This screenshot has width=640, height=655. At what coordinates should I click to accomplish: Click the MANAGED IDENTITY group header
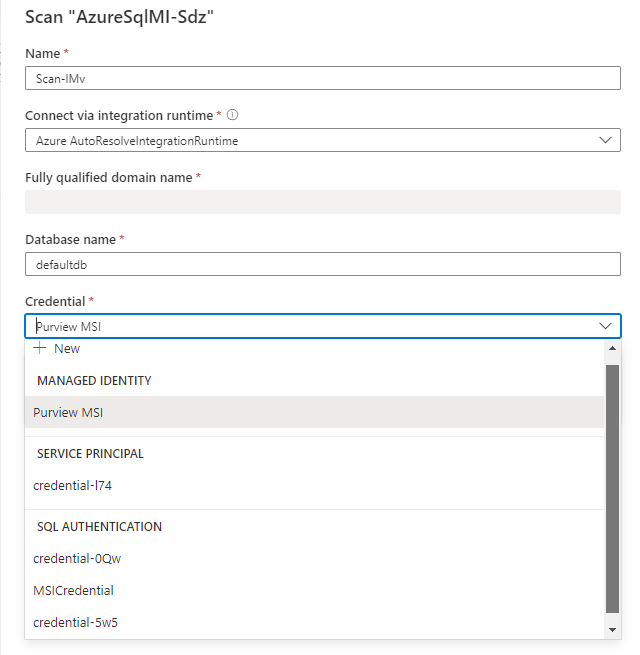(94, 381)
